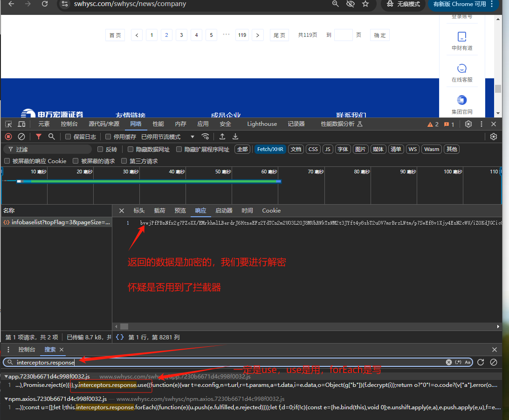This screenshot has width=509, height=420.
Task: Toggle the network filter funnel icon
Action: pos(39,137)
